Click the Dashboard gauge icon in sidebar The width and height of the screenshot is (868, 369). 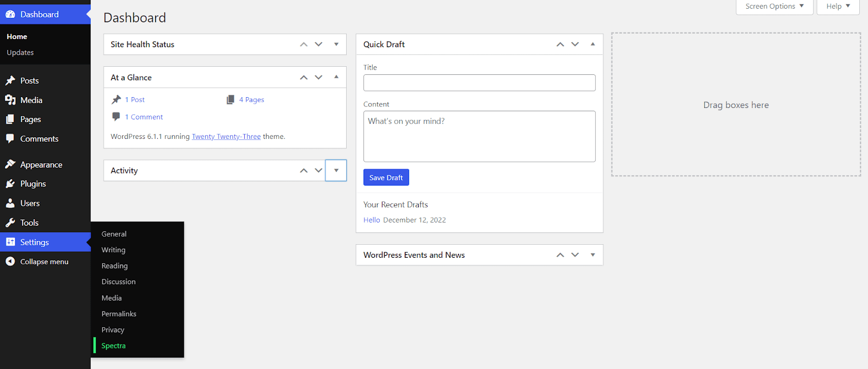(x=10, y=15)
